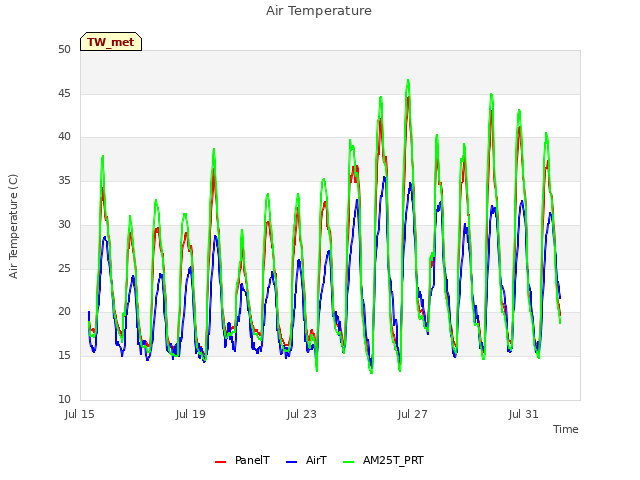The image size is (640, 480).
Task: Select the Air Temperature chart title
Action: (x=319, y=11)
